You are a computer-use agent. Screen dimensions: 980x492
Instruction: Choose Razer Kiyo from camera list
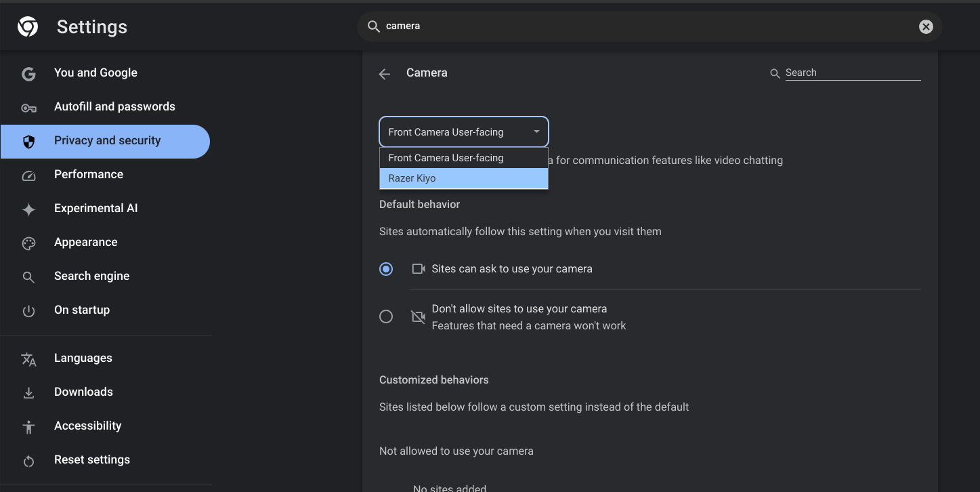pyautogui.click(x=463, y=178)
